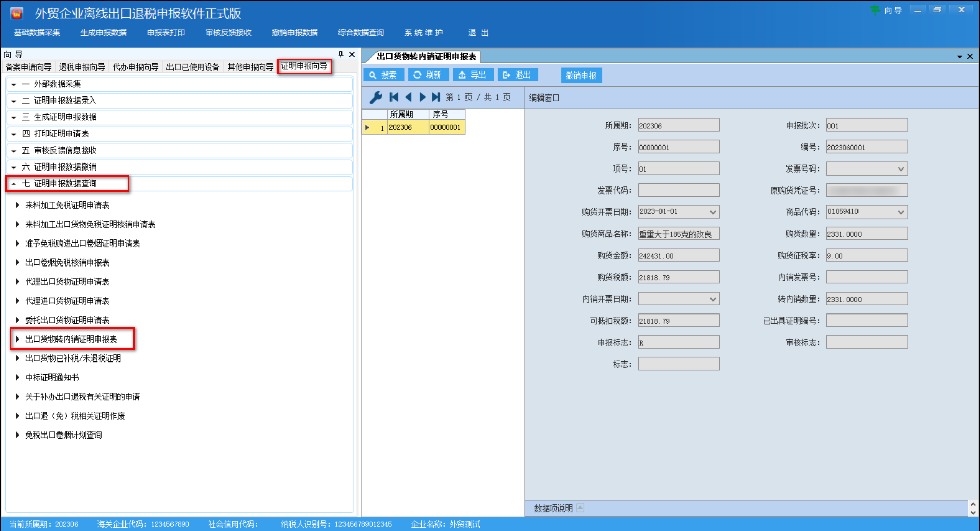980x531 pixels.
Task: Jump to first page navigation arrow
Action: (394, 97)
